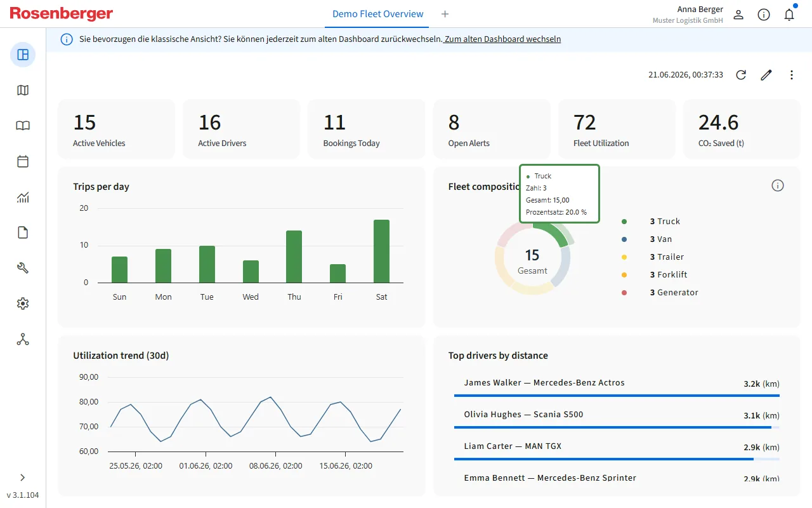Image resolution: width=812 pixels, height=508 pixels.
Task: Open the Fleet Utilization card
Action: click(617, 129)
